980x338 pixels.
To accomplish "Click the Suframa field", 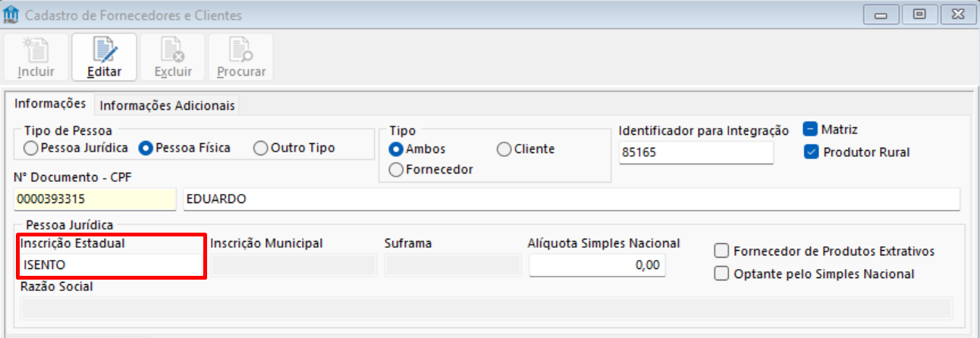I will [x=454, y=265].
